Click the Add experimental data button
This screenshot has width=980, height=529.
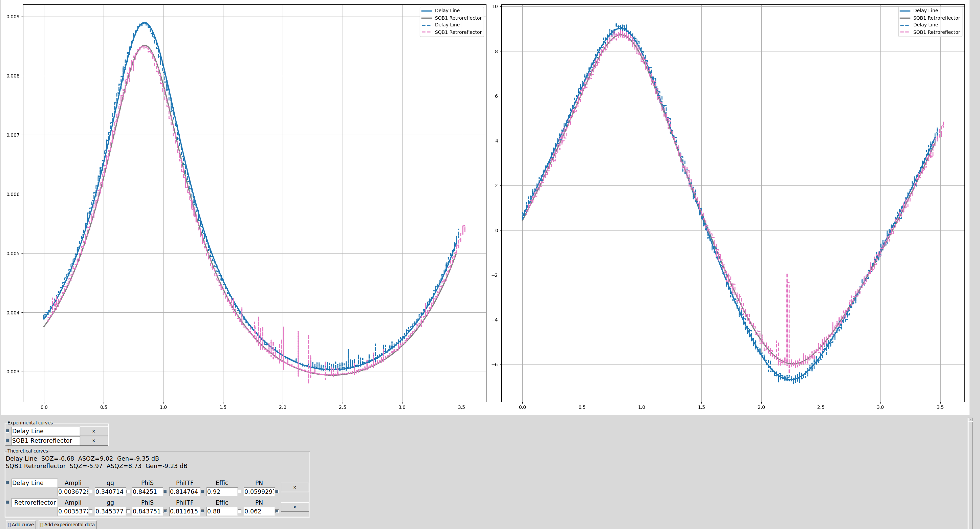pyautogui.click(x=67, y=525)
